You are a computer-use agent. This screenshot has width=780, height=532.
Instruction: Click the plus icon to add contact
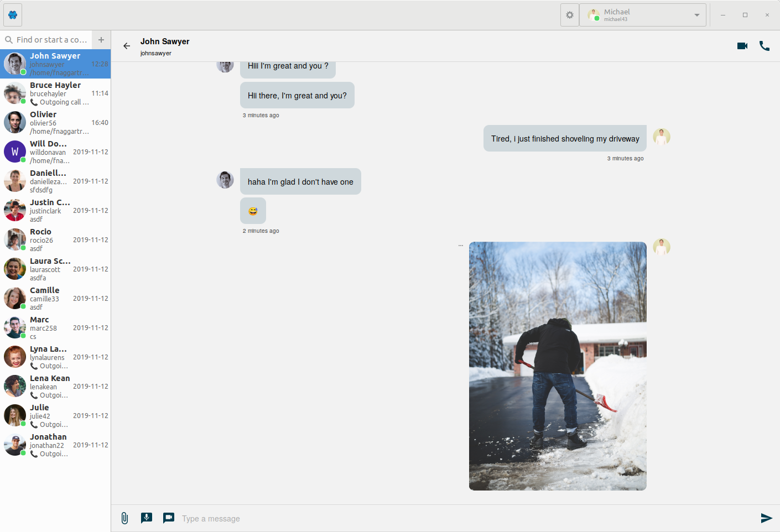(101, 40)
